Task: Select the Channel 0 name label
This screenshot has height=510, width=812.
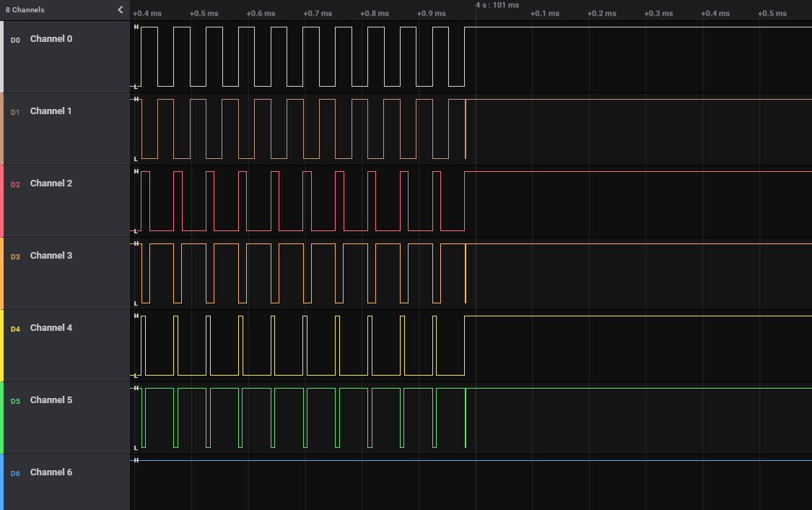Action: (51, 39)
